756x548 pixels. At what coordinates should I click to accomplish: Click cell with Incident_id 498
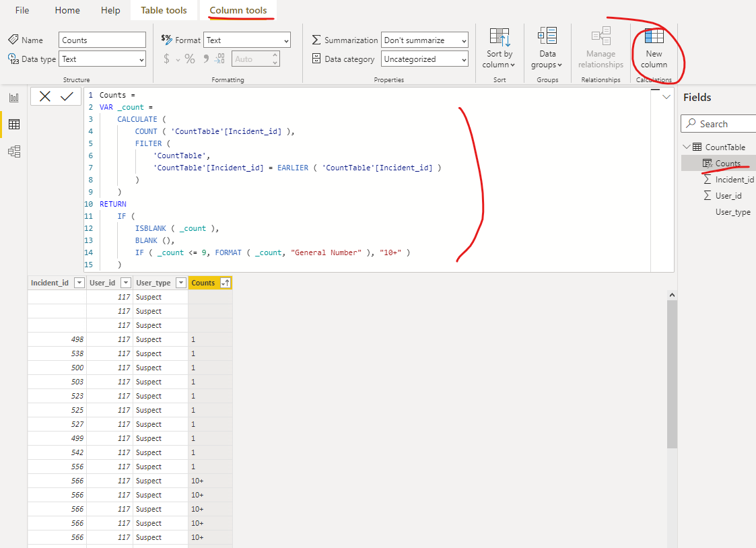click(x=57, y=339)
